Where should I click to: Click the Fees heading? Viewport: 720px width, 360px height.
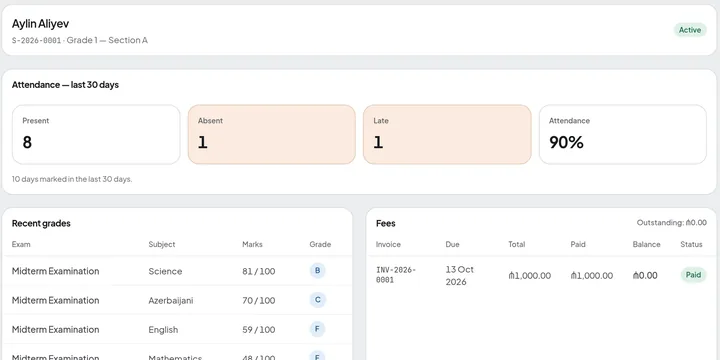tap(386, 224)
